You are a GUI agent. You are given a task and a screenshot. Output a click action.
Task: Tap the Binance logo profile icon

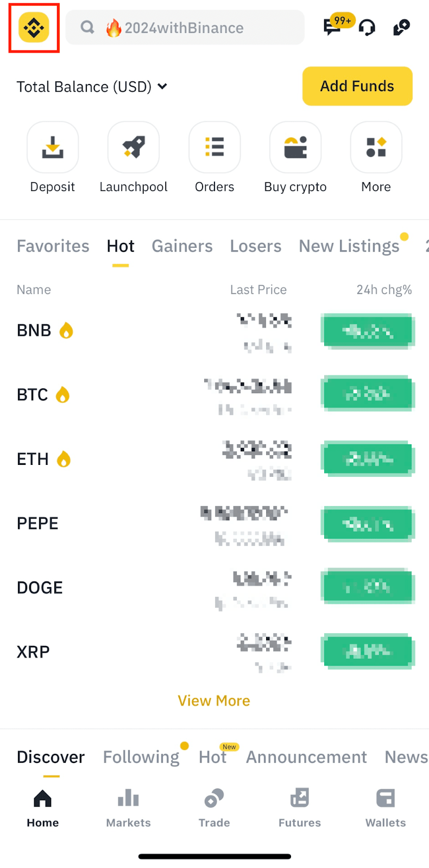[34, 28]
